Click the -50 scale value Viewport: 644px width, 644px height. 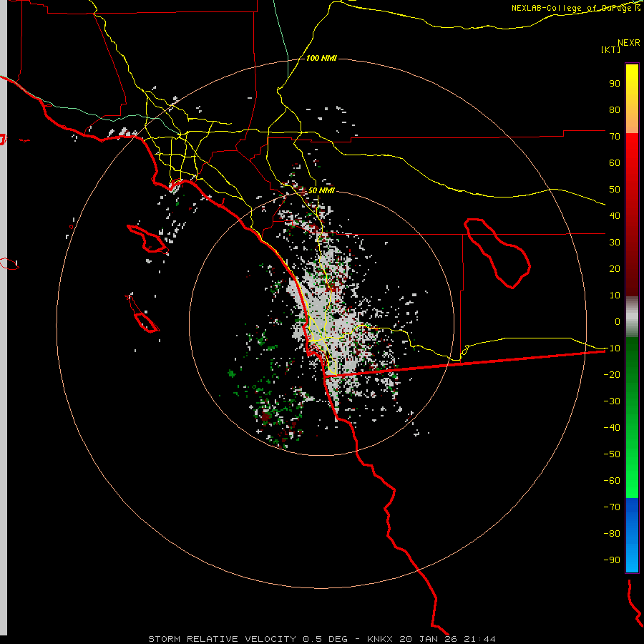(x=612, y=454)
